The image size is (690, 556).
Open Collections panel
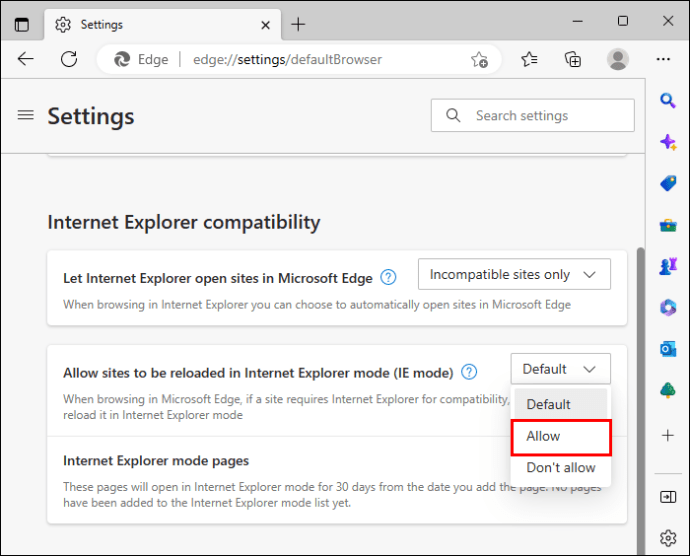pos(573,59)
